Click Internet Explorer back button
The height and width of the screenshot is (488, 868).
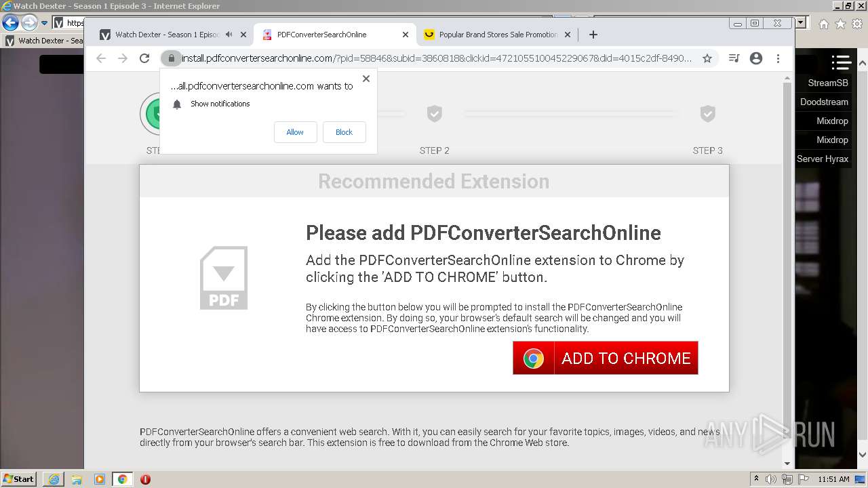[x=10, y=23]
